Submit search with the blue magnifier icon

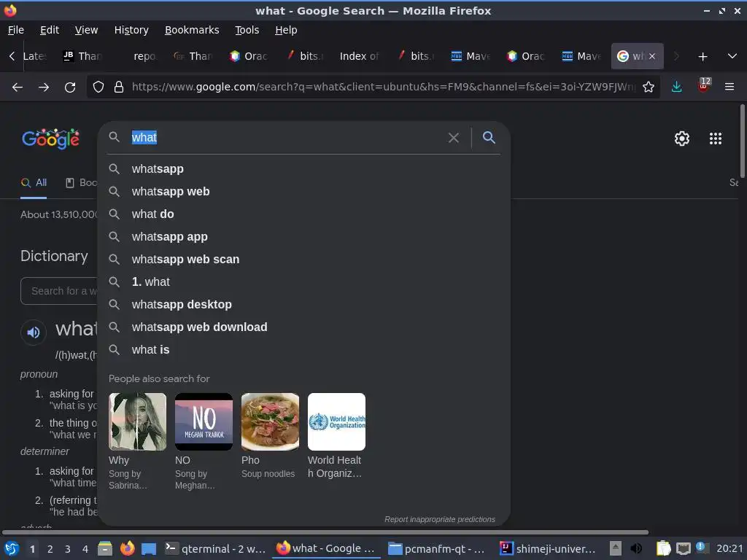[489, 138]
